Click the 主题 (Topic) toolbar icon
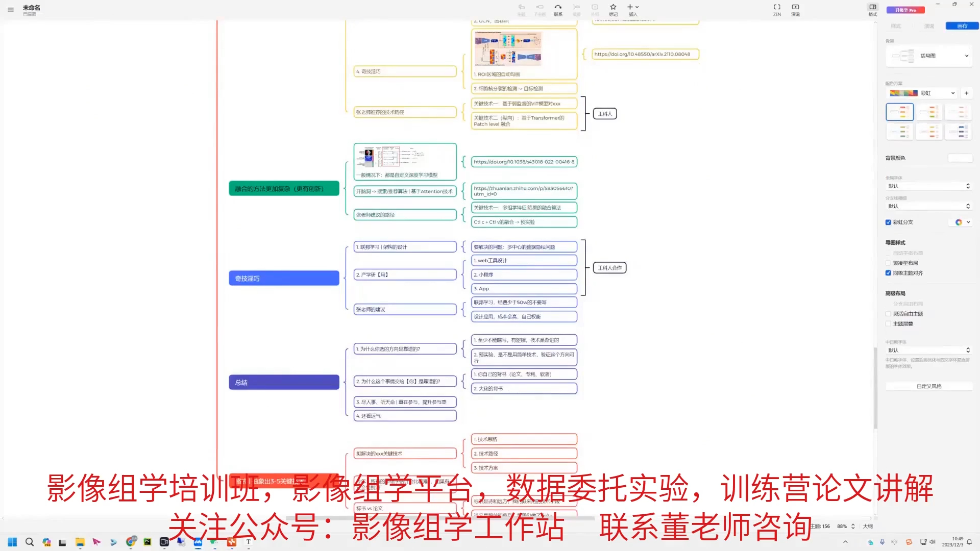This screenshot has height=551, width=980. (x=521, y=10)
